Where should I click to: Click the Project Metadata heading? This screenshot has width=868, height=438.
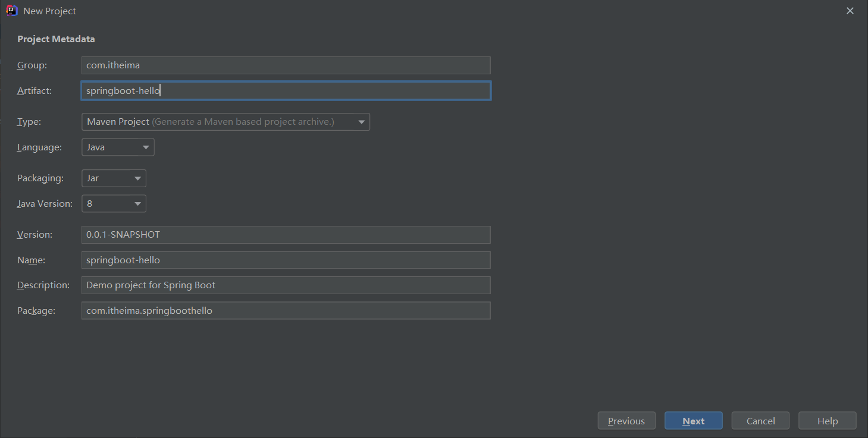coord(56,39)
